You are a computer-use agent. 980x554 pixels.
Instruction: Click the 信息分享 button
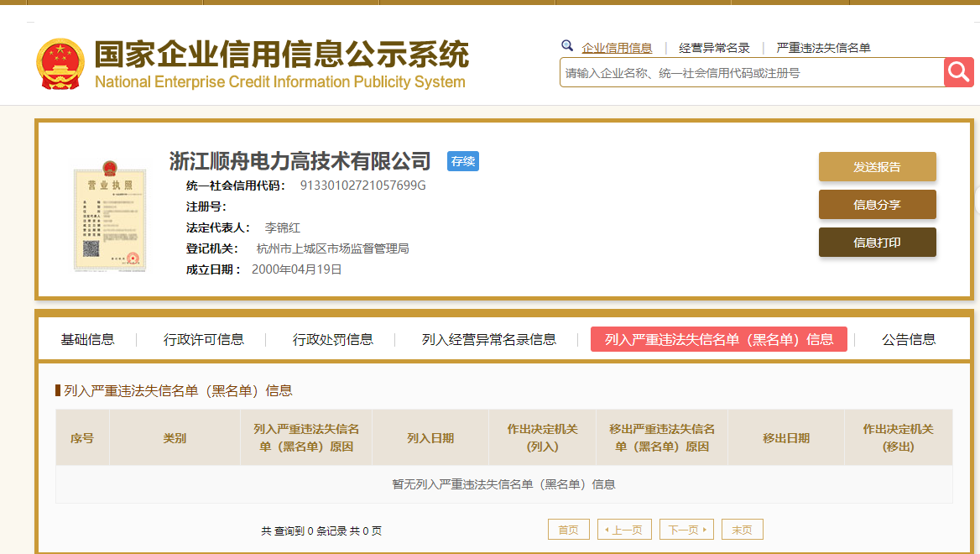point(877,205)
